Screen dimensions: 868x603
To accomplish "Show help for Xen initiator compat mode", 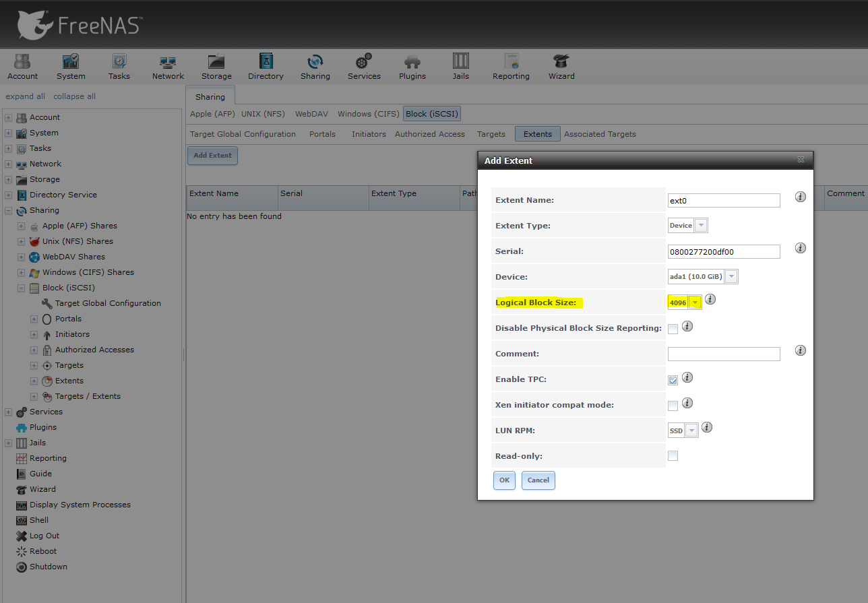I will (x=687, y=403).
